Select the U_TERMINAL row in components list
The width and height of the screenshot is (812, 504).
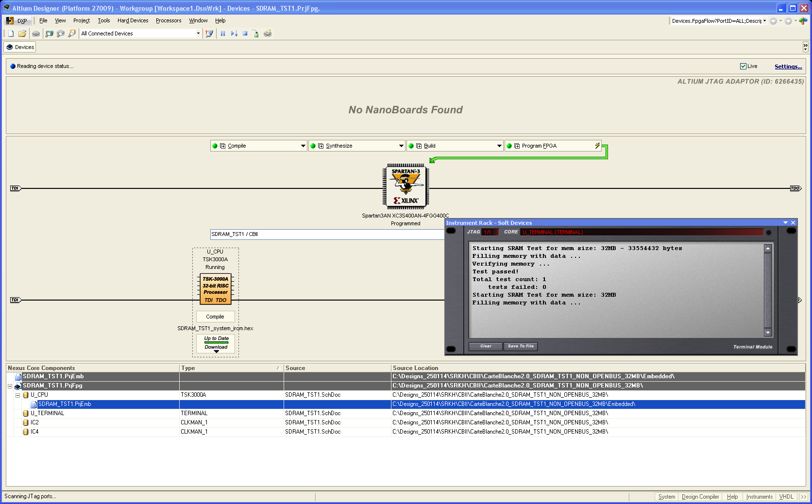click(406, 413)
